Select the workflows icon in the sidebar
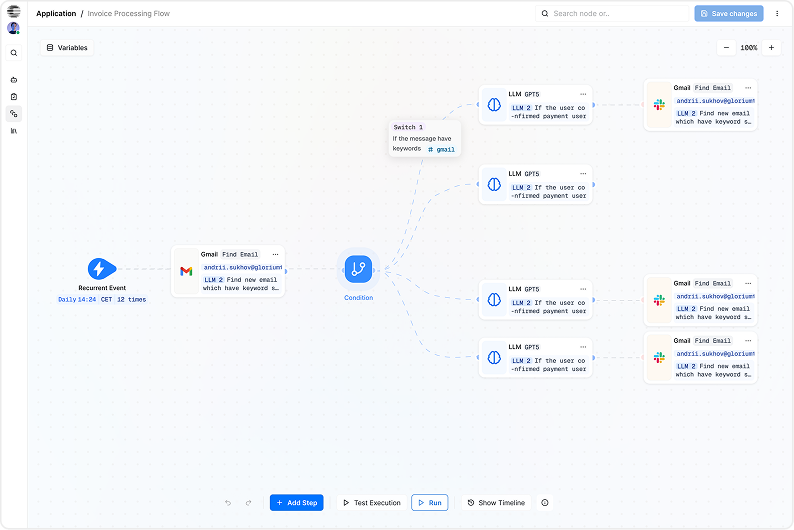Viewport: 794px width, 530px height. point(14,113)
